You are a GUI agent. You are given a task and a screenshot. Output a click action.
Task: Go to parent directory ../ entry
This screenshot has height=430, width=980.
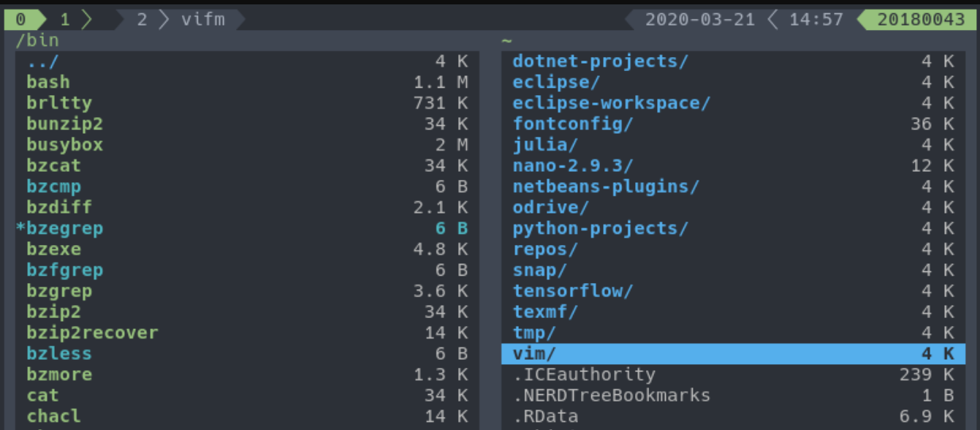click(42, 61)
